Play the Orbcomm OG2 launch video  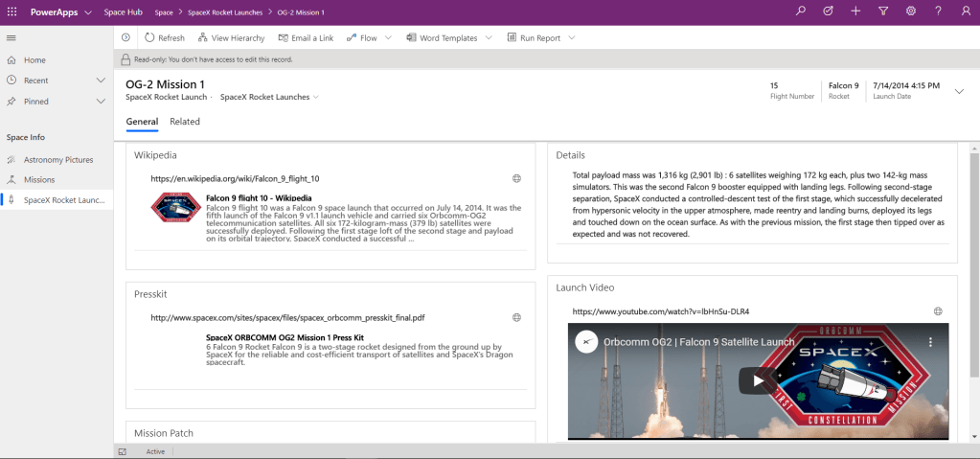point(758,380)
